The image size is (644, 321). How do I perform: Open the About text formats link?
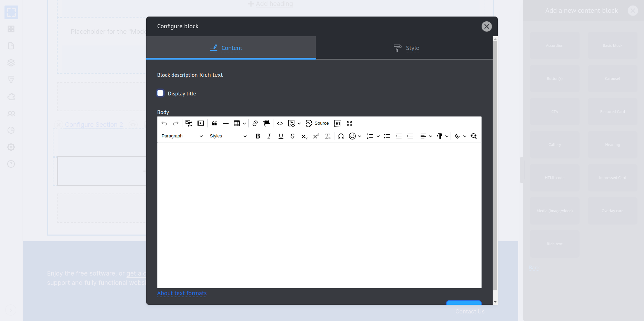(x=182, y=293)
